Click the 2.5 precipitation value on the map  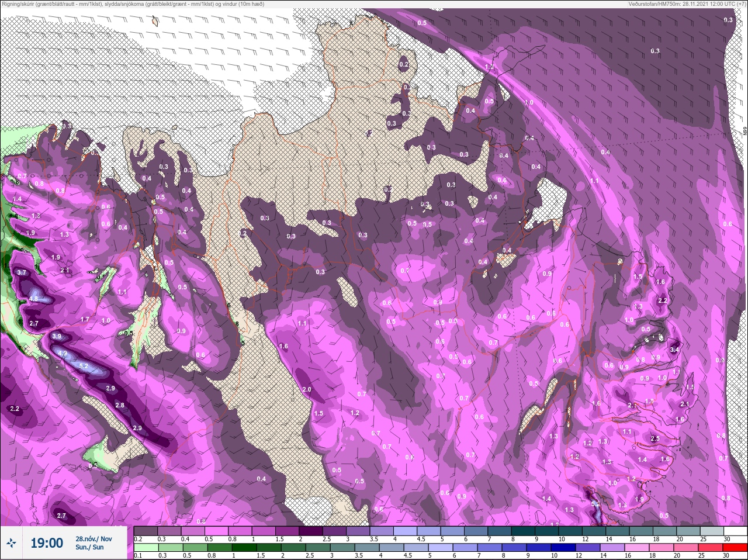655,438
